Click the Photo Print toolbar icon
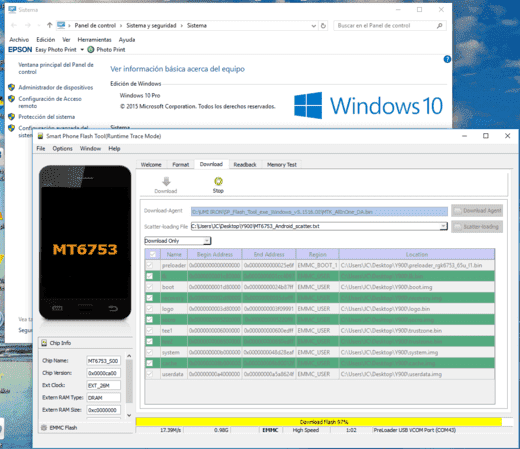The height and width of the screenshot is (449, 520). click(x=91, y=50)
